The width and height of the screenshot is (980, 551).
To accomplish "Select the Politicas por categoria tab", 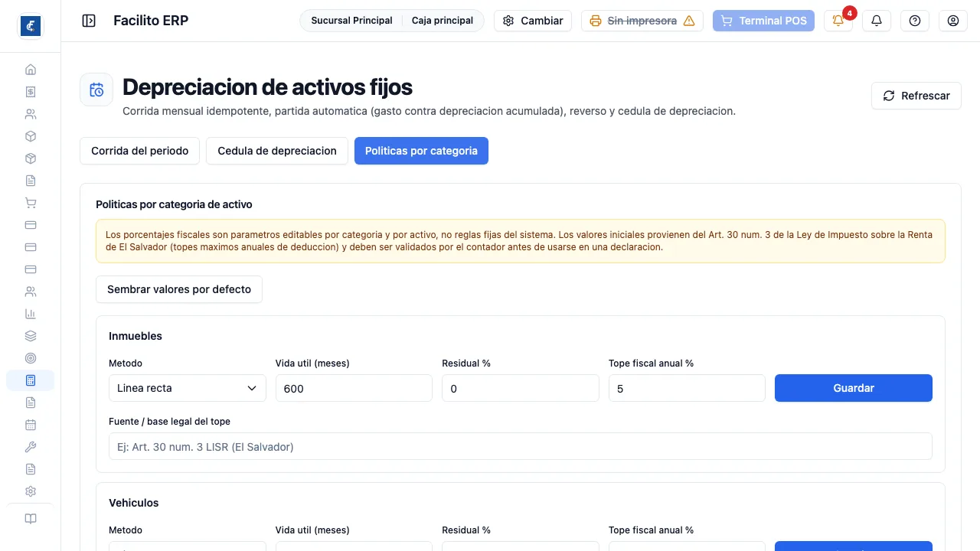I will 421,151.
